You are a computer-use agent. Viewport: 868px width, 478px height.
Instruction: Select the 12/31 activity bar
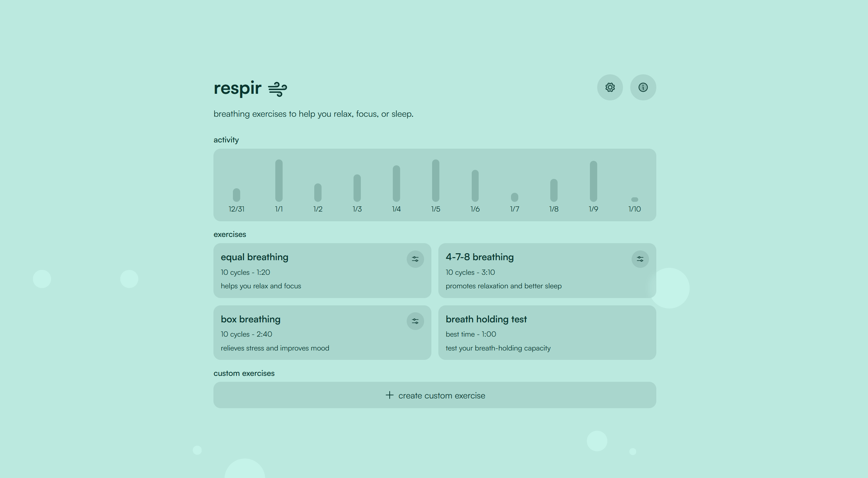pyautogui.click(x=236, y=195)
